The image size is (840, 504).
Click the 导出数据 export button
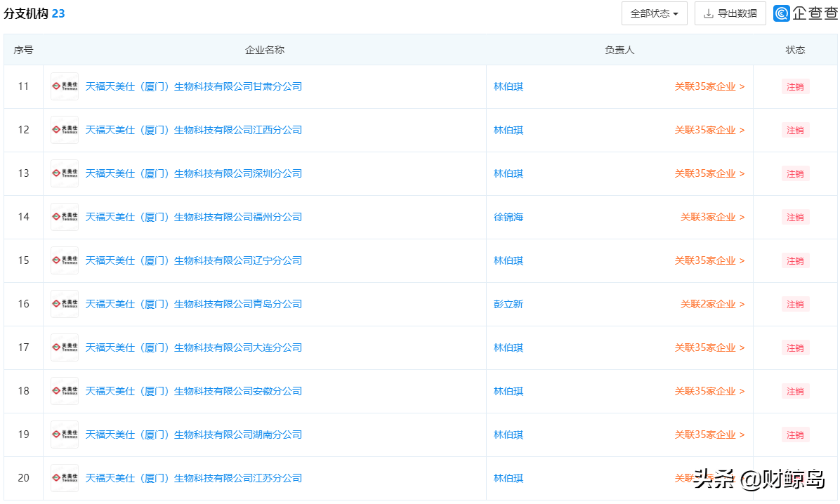click(x=730, y=13)
